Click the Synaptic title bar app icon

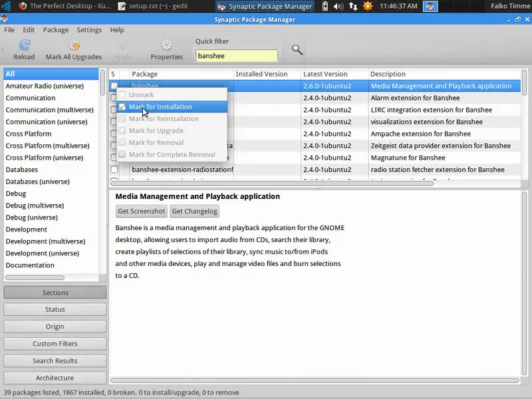[4, 19]
